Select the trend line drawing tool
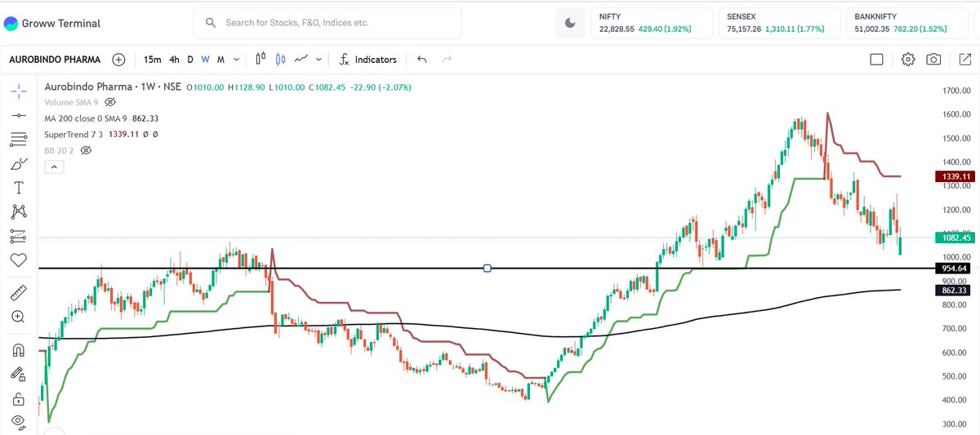Image resolution: width=980 pixels, height=435 pixels. coord(19,116)
